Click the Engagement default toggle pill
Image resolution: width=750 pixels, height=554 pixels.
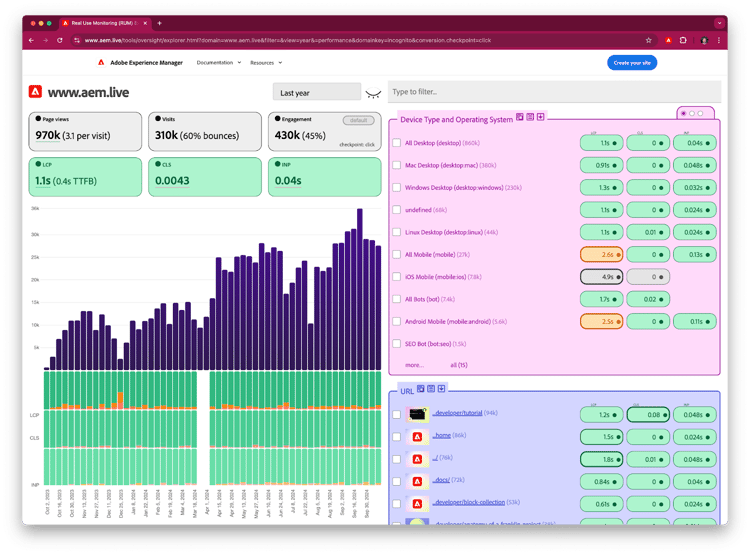358,120
